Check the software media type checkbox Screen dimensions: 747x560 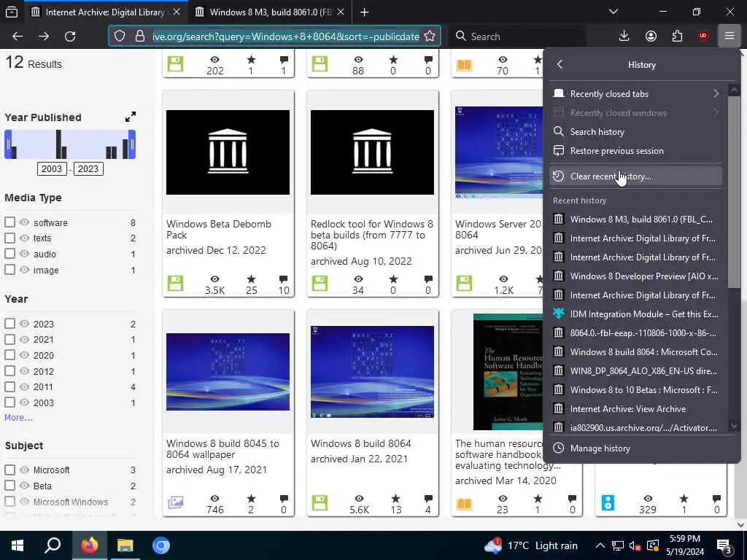click(x=9, y=222)
